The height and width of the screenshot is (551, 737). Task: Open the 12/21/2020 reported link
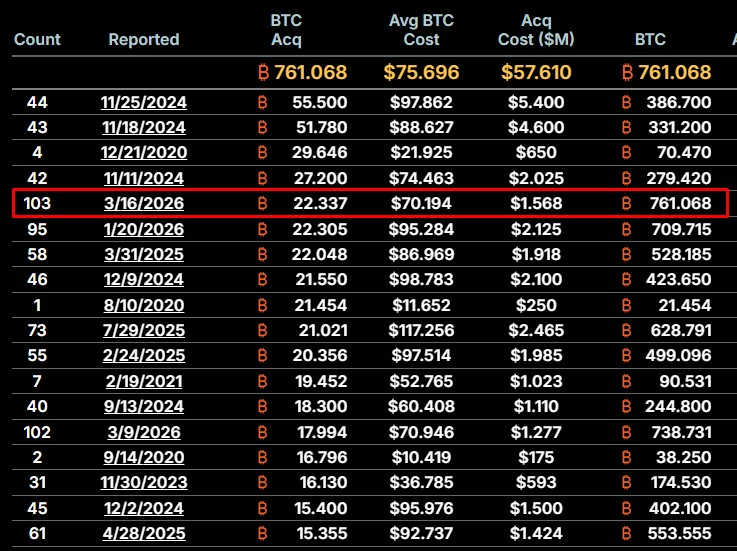tap(143, 153)
